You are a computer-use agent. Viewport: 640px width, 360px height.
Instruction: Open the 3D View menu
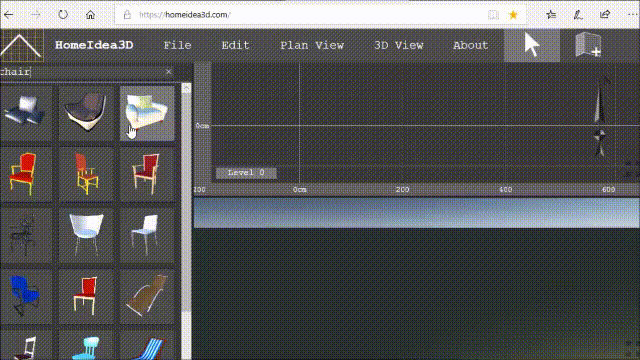(398, 45)
